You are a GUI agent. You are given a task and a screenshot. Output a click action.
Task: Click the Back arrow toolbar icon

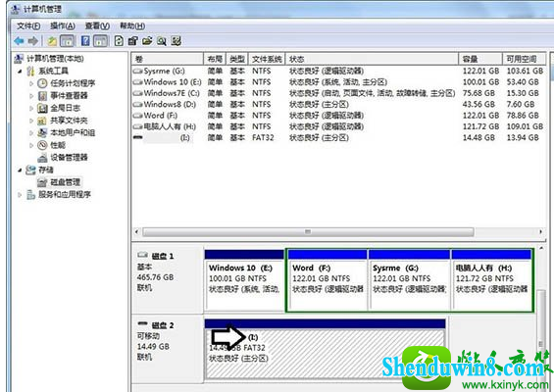(x=19, y=41)
